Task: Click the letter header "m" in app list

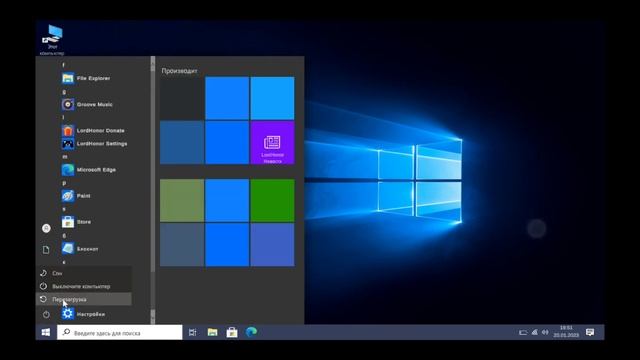Action: 64,157
